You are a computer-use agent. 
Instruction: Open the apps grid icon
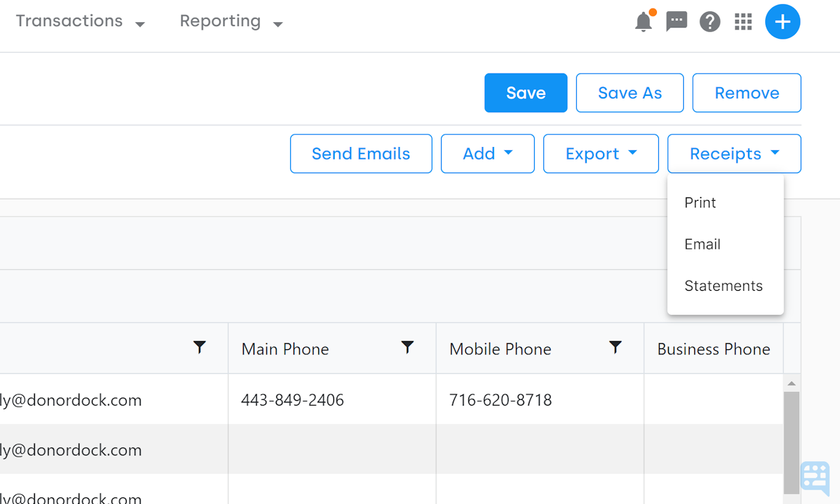pos(743,22)
